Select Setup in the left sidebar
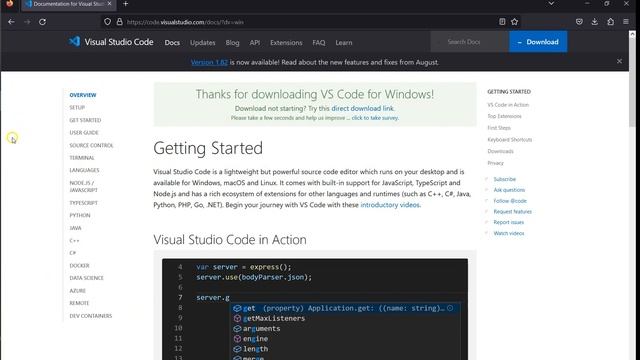Viewport: 640px width, 360px height. [x=77, y=108]
